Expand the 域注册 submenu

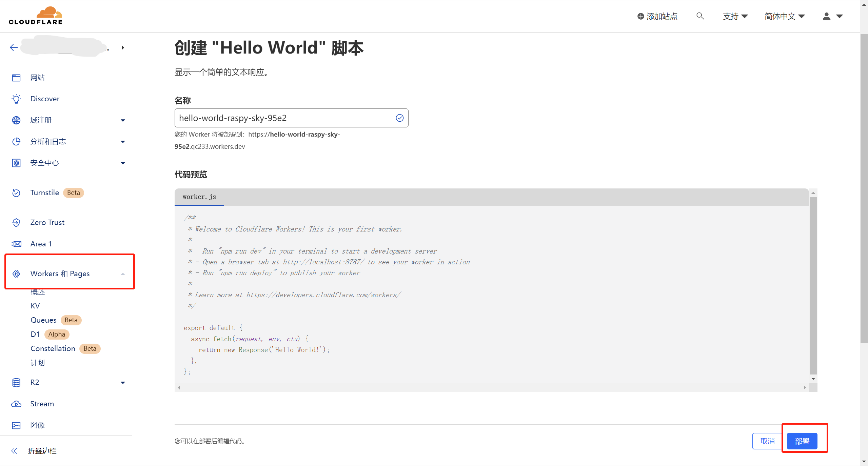point(123,120)
